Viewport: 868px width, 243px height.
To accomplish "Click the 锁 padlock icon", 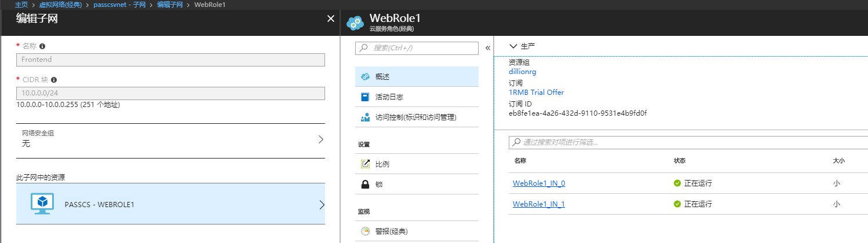I will point(365,185).
